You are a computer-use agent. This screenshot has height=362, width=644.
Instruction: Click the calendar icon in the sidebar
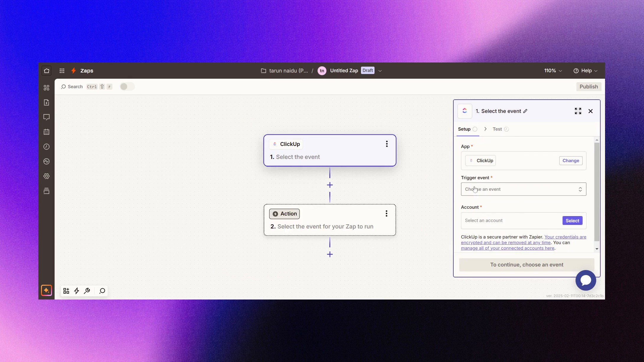pyautogui.click(x=46, y=132)
